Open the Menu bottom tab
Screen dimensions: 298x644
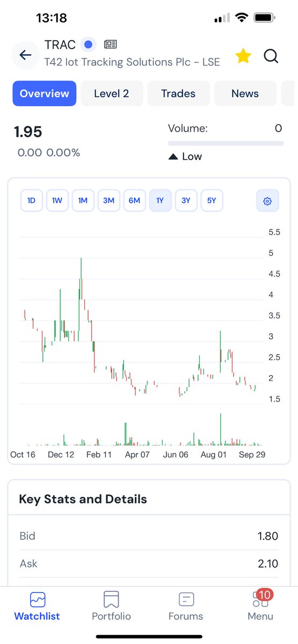click(260, 606)
